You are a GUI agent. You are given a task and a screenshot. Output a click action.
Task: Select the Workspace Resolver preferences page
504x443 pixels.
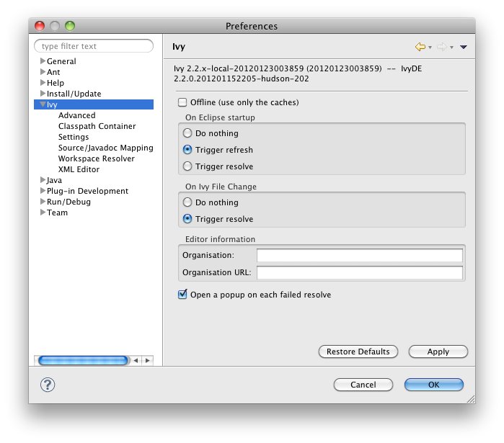point(96,158)
